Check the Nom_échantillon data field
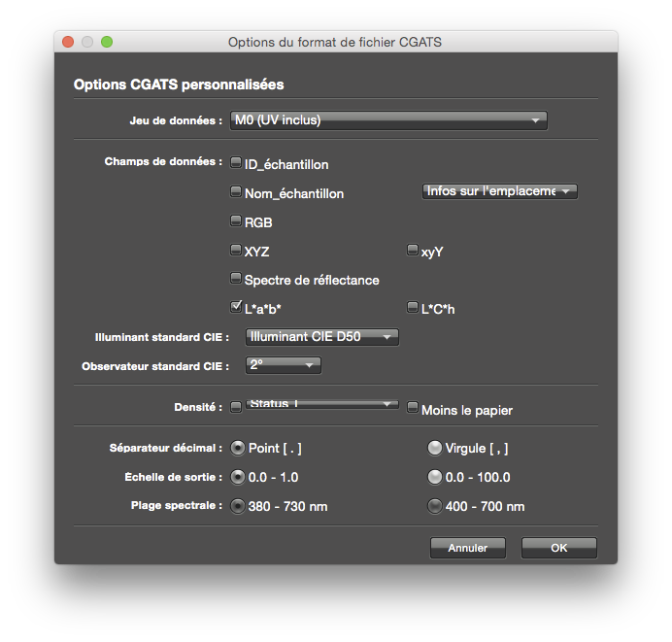The width and height of the screenshot is (672, 642). tap(235, 191)
